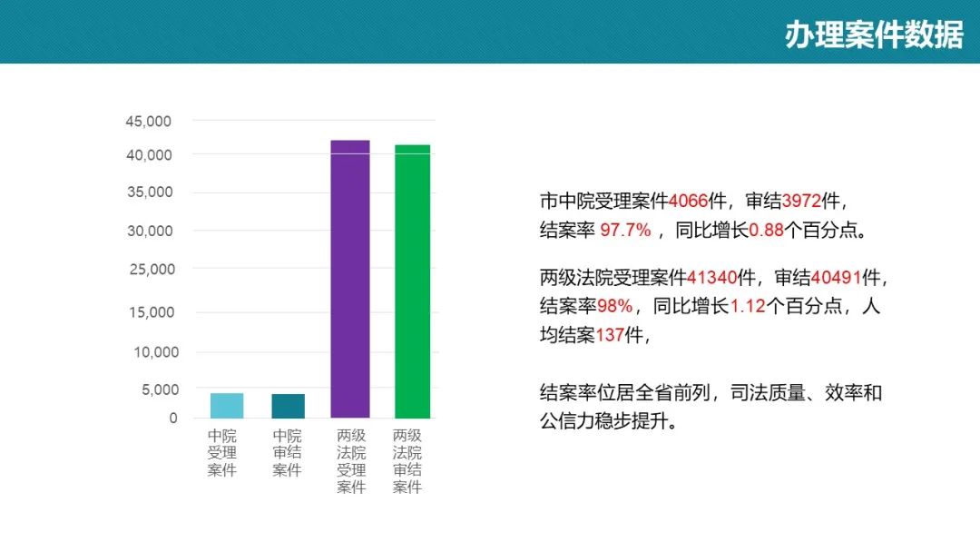This screenshot has width=980, height=552.
Task: Click the red number 3972
Action: (x=802, y=202)
